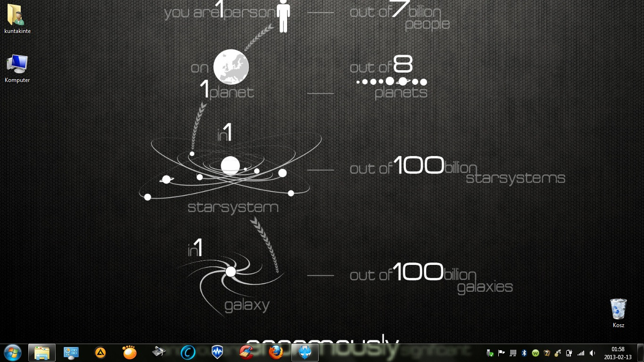This screenshot has height=362, width=644.
Task: Open Wise Care shield icon in taskbar
Action: click(x=217, y=352)
